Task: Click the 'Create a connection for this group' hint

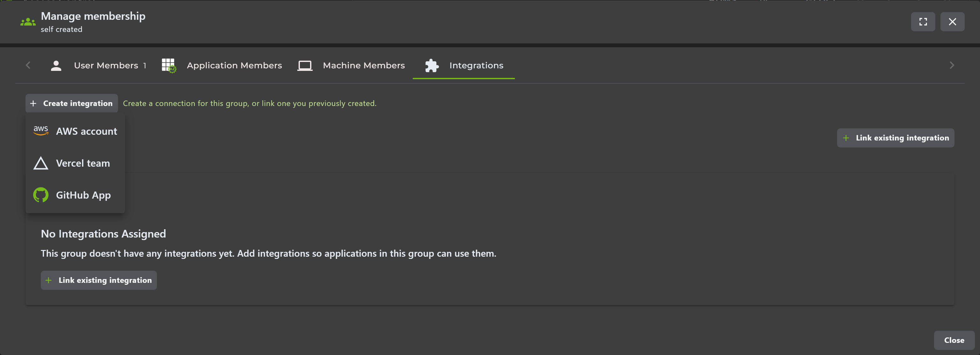Action: click(x=249, y=104)
